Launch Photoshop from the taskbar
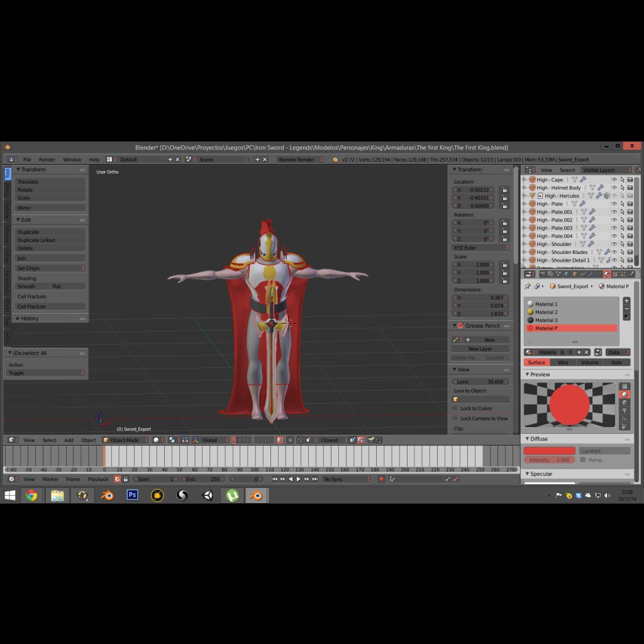The height and width of the screenshot is (644, 644). (x=132, y=496)
